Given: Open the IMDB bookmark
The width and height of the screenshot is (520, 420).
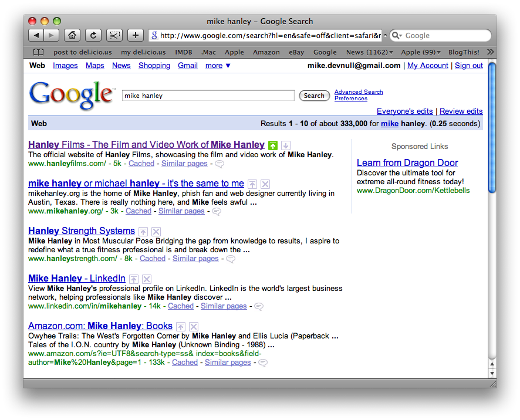Looking at the screenshot, I should pos(184,52).
